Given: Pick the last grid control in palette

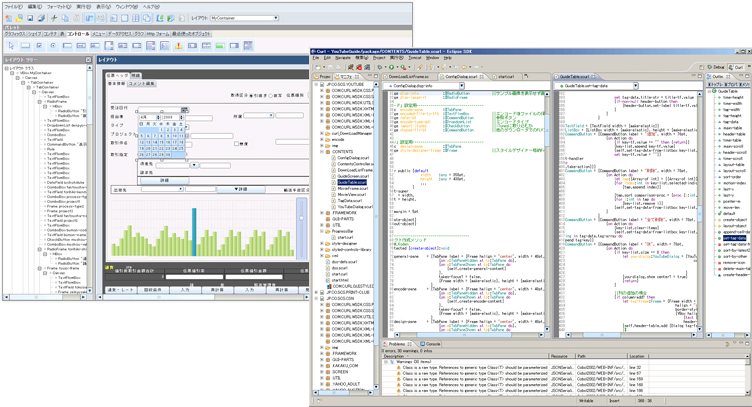Looking at the screenshot, I should pos(248,46).
